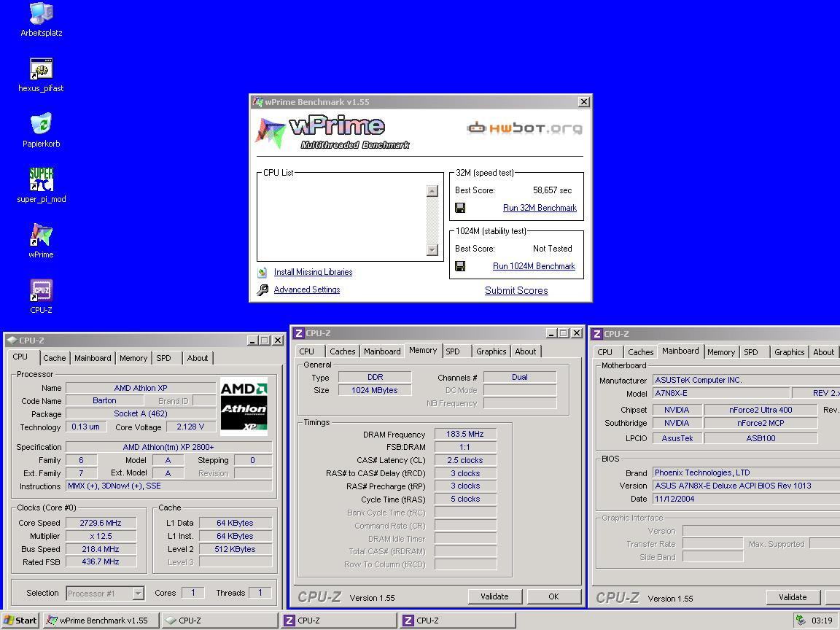Click the save icon beside Run 1024M Benchmark
840x630 pixels.
coord(460,266)
